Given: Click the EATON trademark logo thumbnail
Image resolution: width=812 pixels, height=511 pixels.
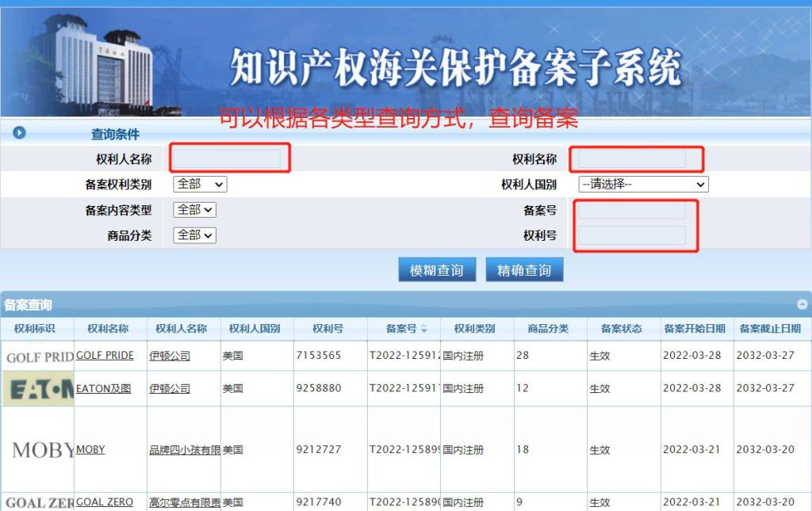Looking at the screenshot, I should 38,389.
